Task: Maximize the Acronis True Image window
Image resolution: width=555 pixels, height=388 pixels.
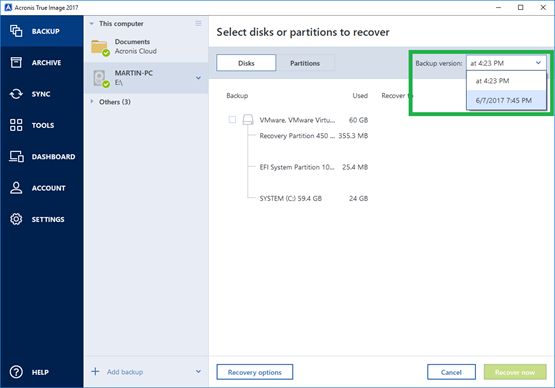Action: pyautogui.click(x=521, y=7)
